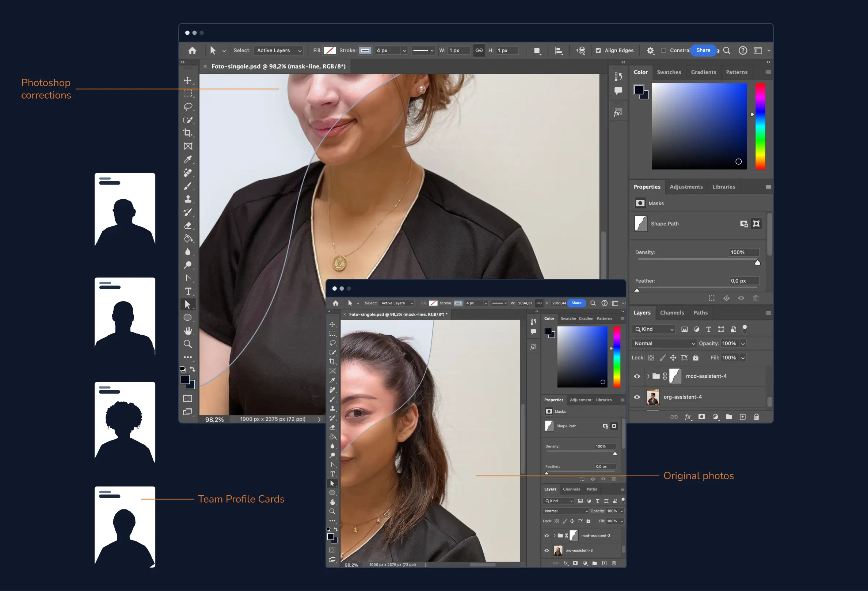Hide the org-assistent-4 layer
Image resolution: width=868 pixels, height=591 pixels.
pos(637,397)
